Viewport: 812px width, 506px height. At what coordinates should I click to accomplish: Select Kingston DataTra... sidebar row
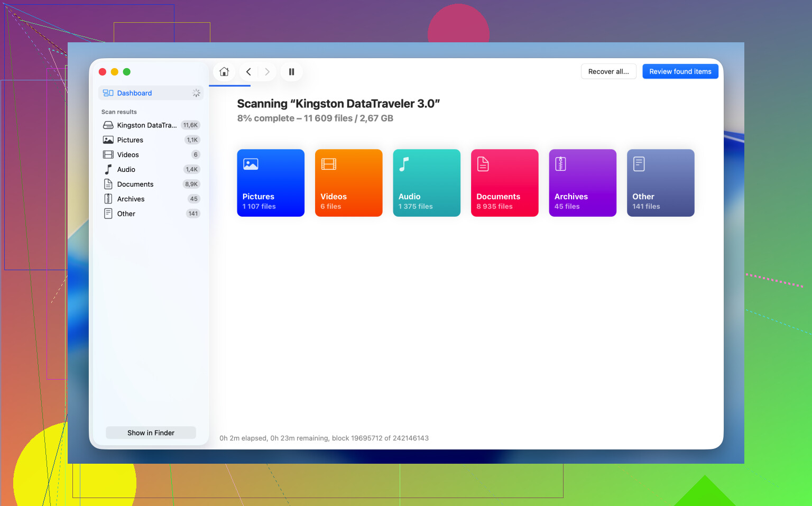[x=151, y=125]
